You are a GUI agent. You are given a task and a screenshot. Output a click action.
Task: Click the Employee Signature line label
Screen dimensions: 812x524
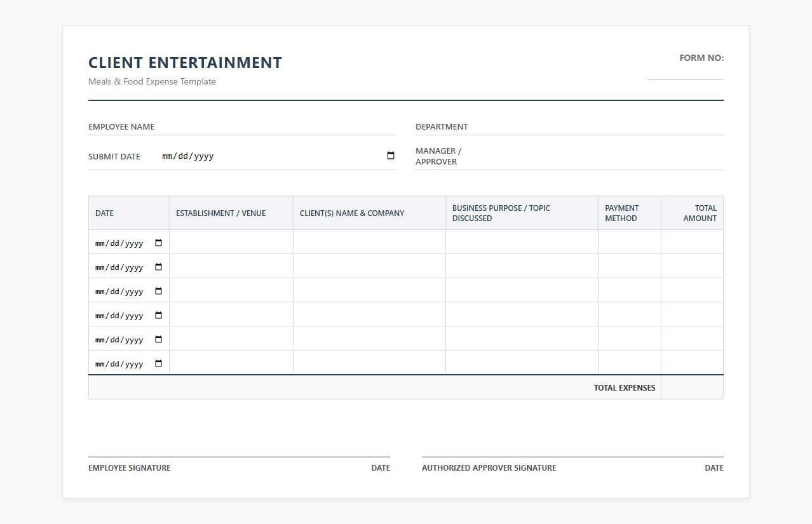[x=130, y=468]
